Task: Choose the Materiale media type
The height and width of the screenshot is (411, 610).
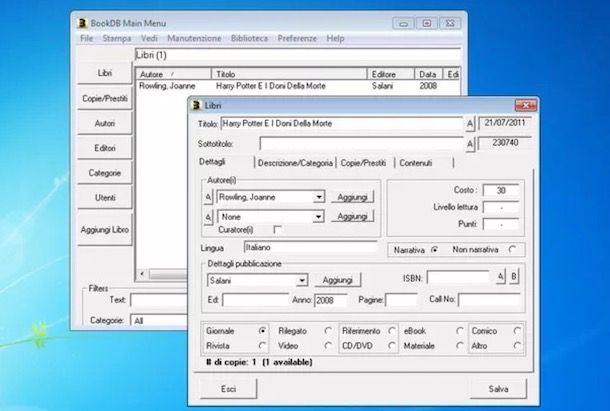Action: point(460,346)
